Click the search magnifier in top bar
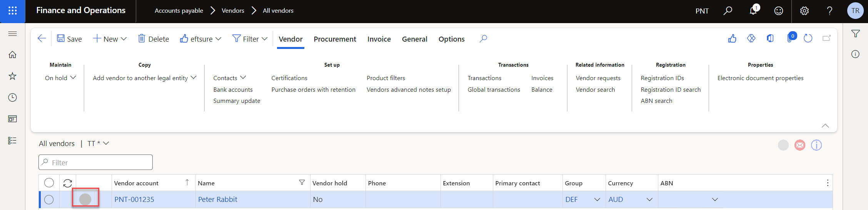The image size is (868, 210). pyautogui.click(x=728, y=11)
